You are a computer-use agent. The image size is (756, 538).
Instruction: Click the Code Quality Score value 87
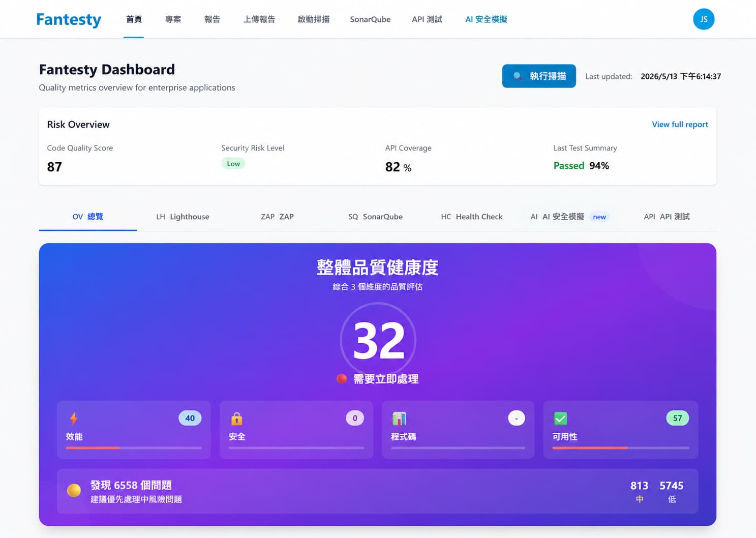(54, 167)
